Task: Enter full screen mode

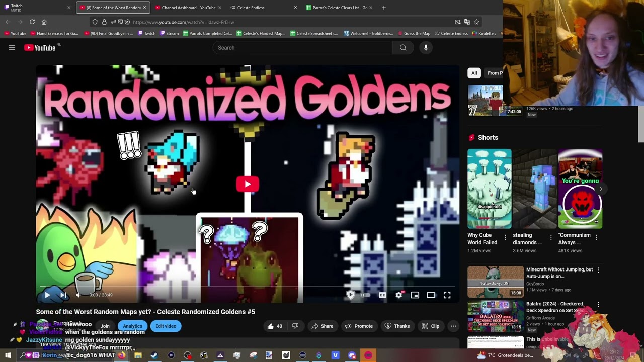Action: (x=447, y=295)
